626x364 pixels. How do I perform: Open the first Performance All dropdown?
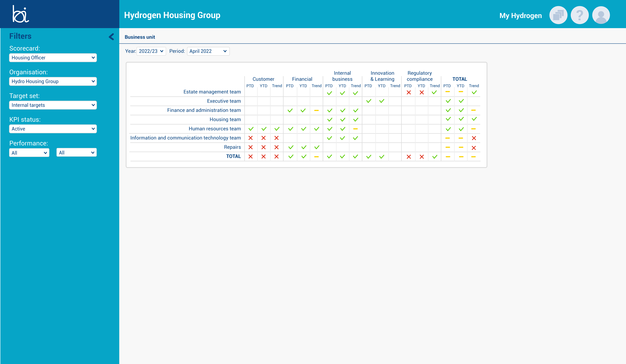click(29, 153)
